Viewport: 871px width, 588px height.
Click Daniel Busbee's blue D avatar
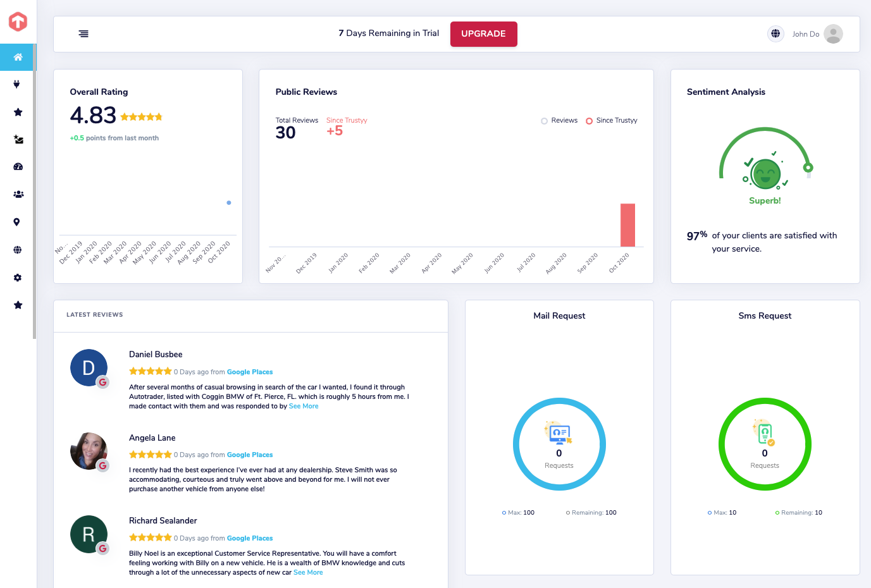point(89,367)
